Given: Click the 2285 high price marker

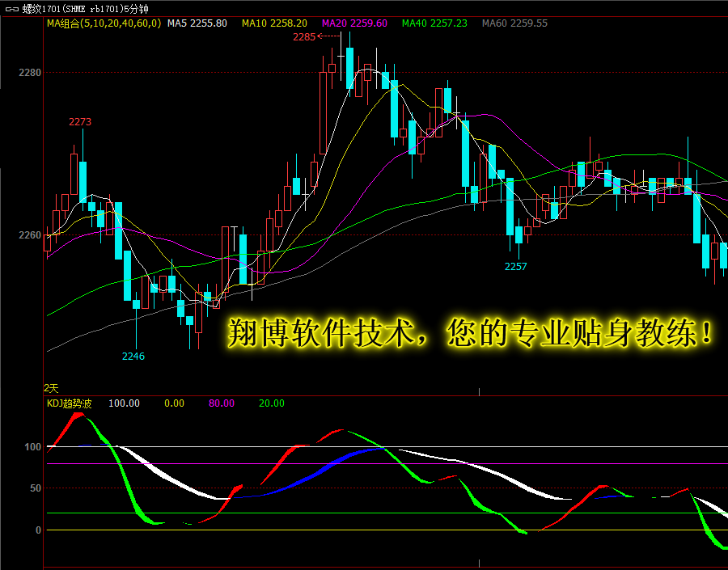Looking at the screenshot, I should coord(304,37).
